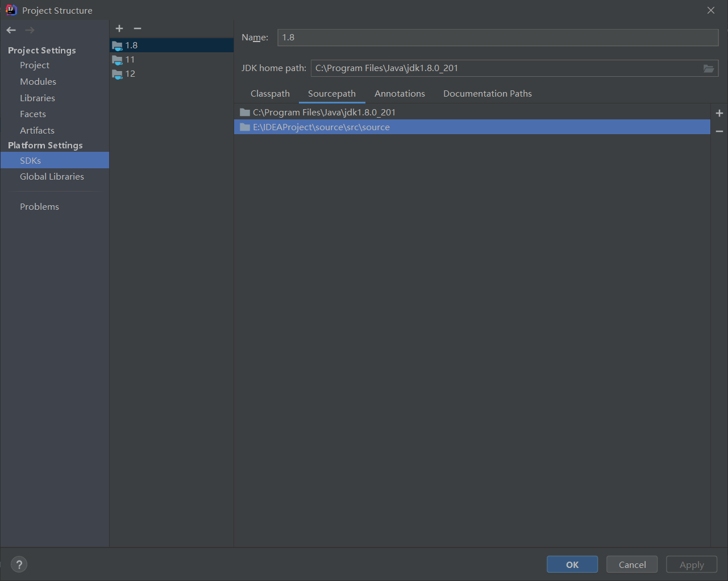Image resolution: width=728 pixels, height=581 pixels.
Task: Switch to Documentation Paths tab
Action: tap(488, 94)
